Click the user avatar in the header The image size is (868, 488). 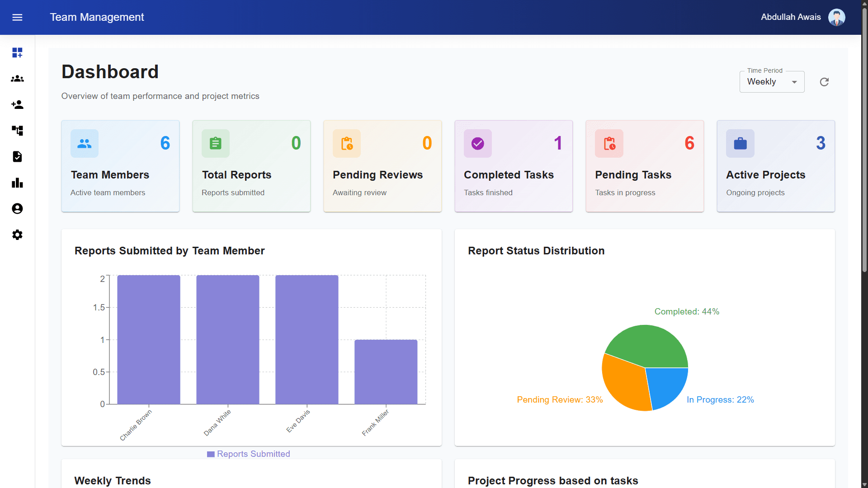pyautogui.click(x=836, y=17)
